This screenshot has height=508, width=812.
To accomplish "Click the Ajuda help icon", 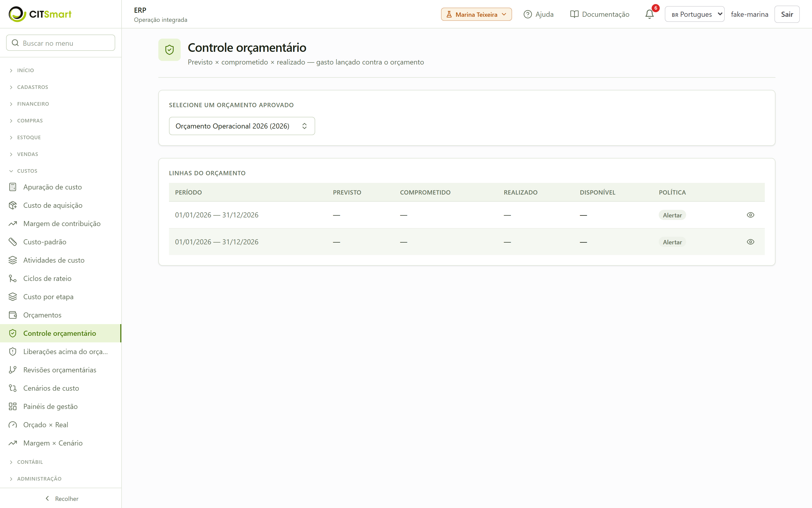I will [528, 14].
